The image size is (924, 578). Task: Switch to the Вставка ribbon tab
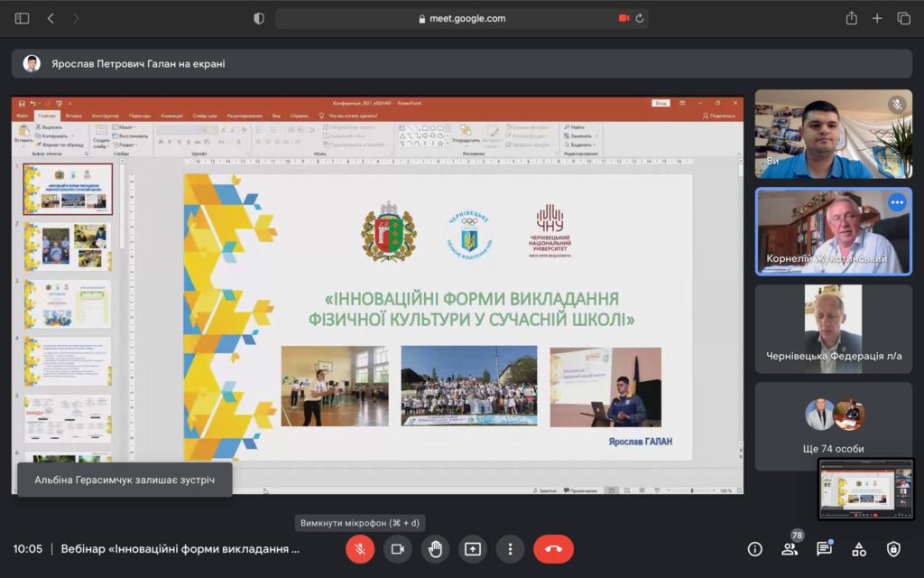click(74, 116)
